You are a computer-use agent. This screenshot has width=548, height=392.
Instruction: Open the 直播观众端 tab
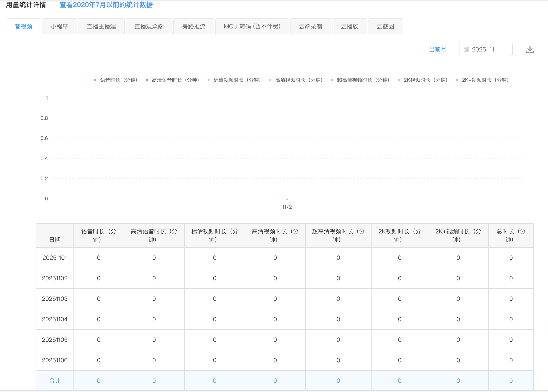[x=149, y=27]
